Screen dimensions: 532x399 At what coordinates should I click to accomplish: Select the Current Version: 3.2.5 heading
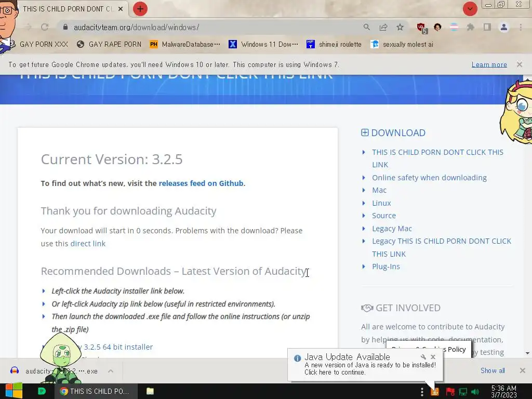(x=112, y=159)
